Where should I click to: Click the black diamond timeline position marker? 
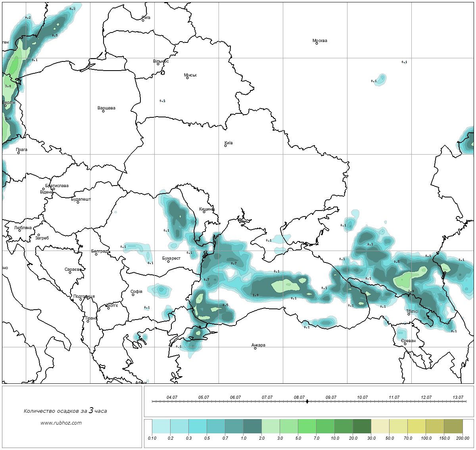click(x=307, y=402)
